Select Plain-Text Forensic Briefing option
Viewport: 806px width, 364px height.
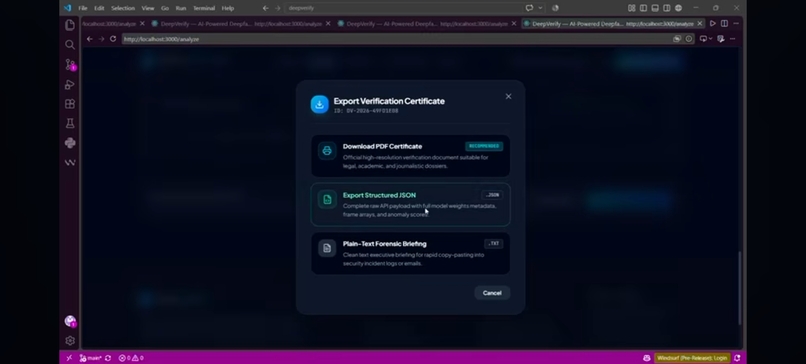click(x=410, y=253)
